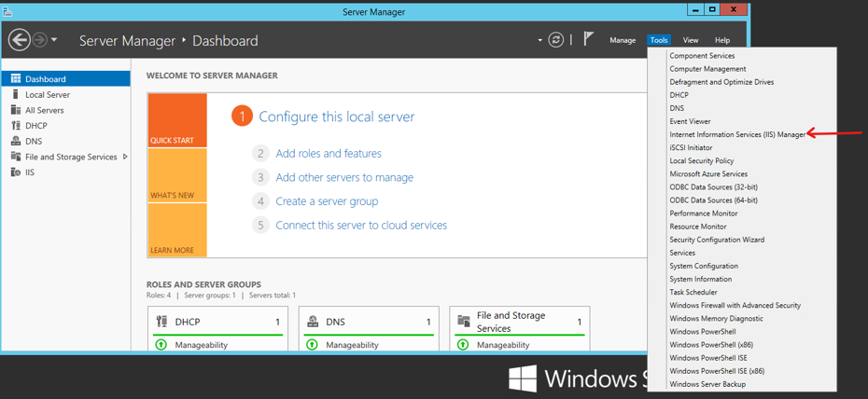Launch Performance Monitor
868x399 pixels.
pyautogui.click(x=703, y=213)
